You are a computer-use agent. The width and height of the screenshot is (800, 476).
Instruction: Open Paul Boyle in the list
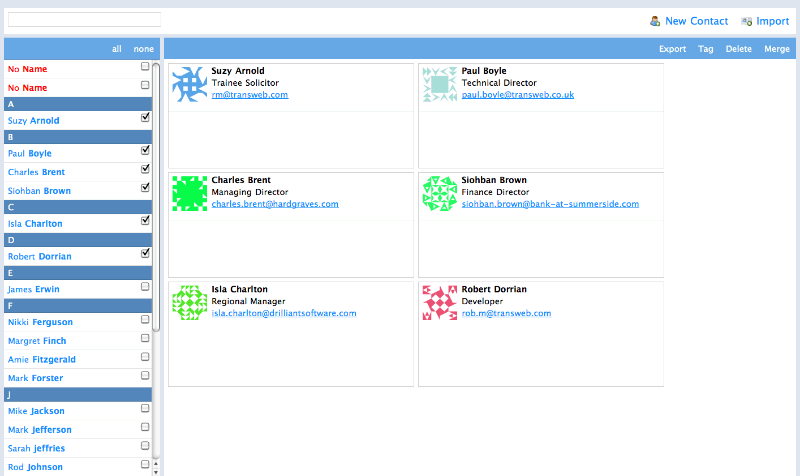30,154
